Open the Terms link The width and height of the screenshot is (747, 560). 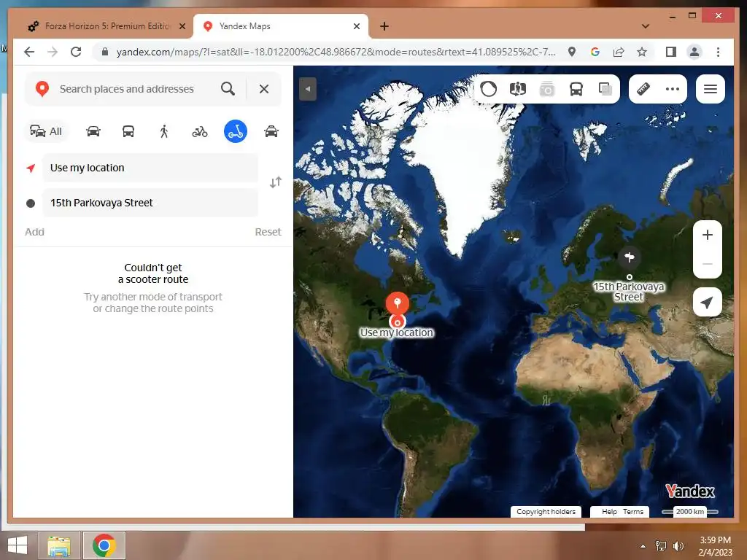point(633,511)
